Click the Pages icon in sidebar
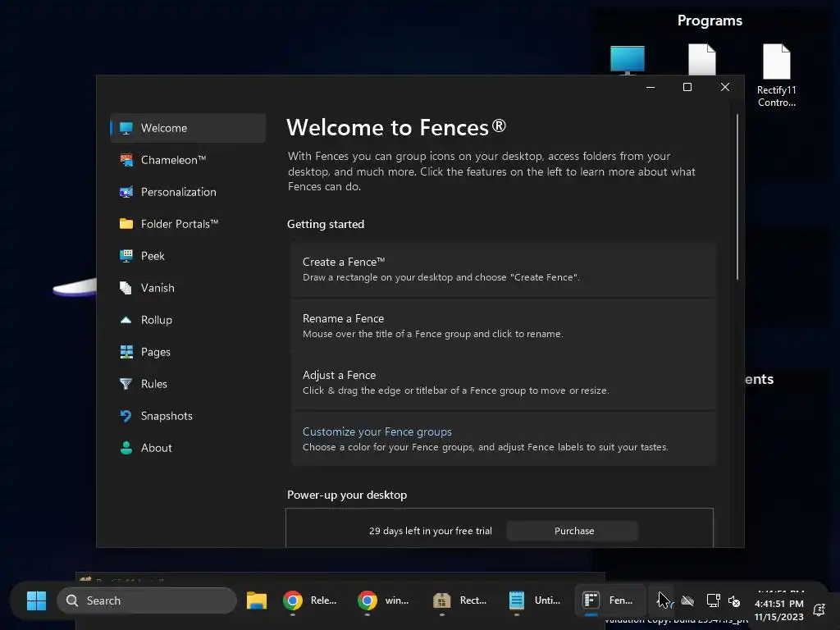840x630 pixels. (x=126, y=352)
